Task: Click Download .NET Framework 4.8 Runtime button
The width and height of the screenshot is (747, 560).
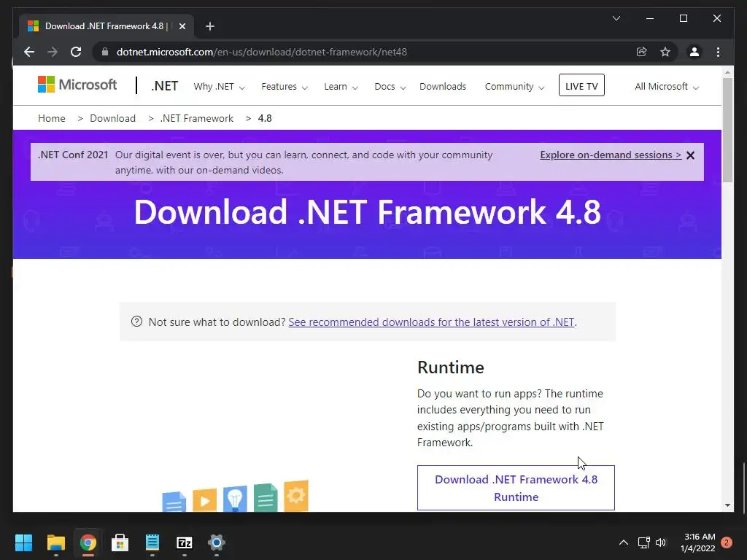Action: [x=516, y=488]
